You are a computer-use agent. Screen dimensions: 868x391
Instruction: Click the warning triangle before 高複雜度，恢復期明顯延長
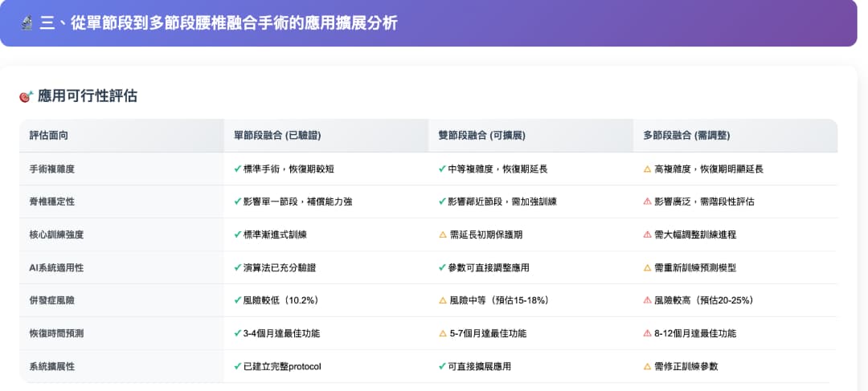pyautogui.click(x=647, y=169)
